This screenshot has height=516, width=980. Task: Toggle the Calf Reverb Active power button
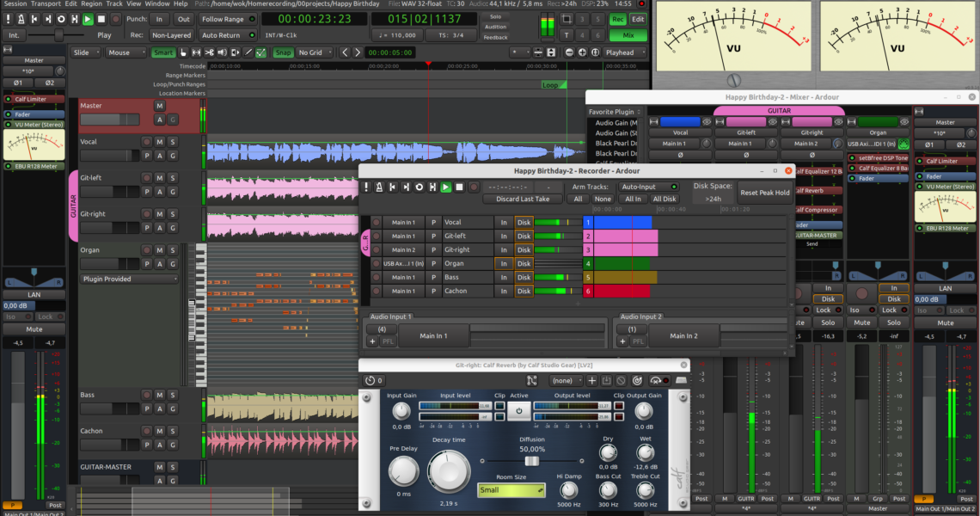[518, 412]
